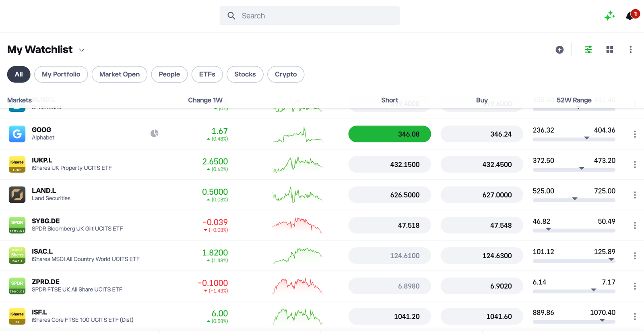Open row options for ZPRD.DE
The image size is (644, 333).
click(635, 286)
